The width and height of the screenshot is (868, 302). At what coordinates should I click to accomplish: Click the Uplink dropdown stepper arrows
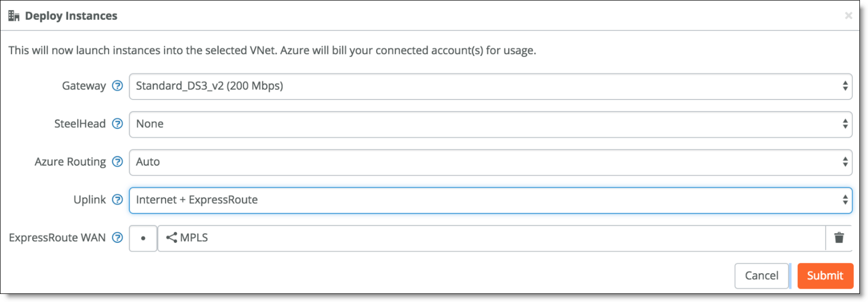(x=845, y=199)
